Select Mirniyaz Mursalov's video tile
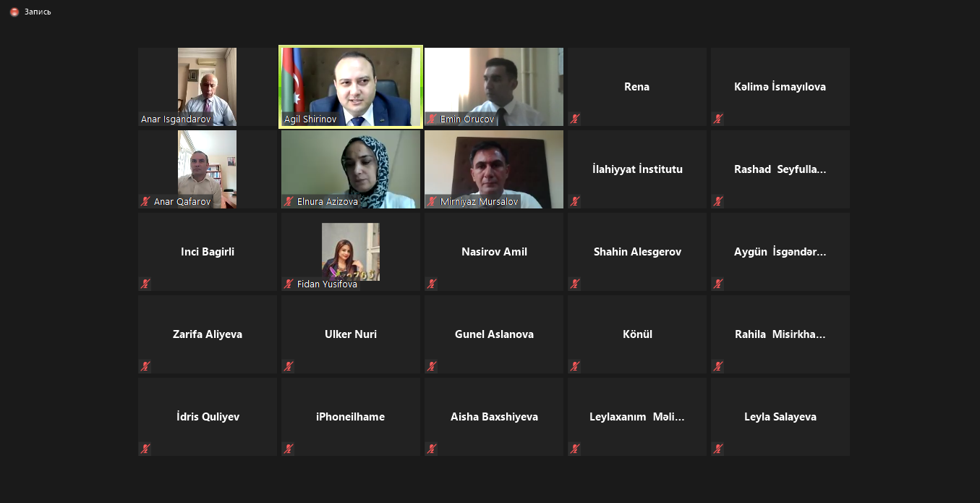Image resolution: width=980 pixels, height=503 pixels. click(x=494, y=169)
